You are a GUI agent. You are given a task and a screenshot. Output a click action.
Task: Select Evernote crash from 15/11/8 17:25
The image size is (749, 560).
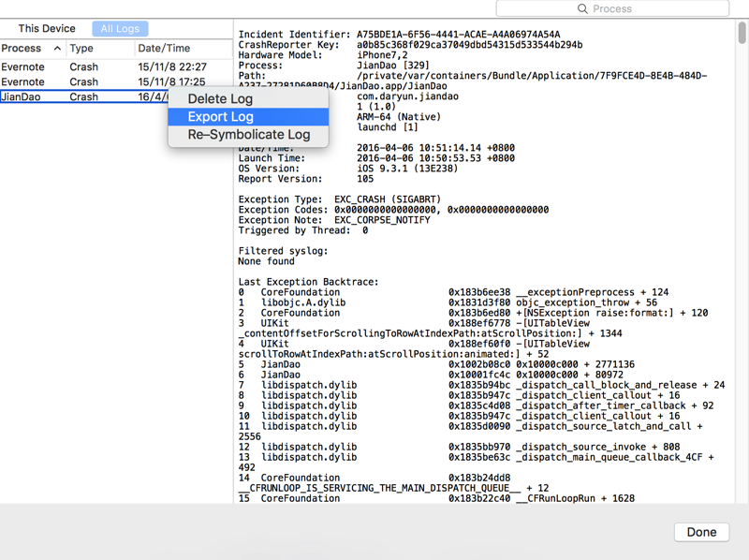point(116,81)
